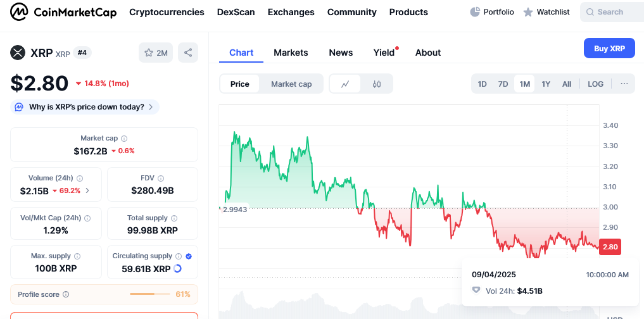Open Cryptocurrencies navigation menu
Screen dimensions: 644x319
point(167,12)
